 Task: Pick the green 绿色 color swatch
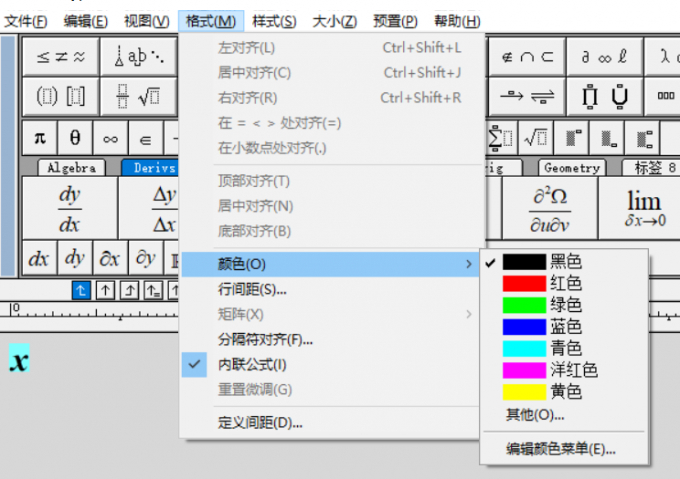[x=524, y=305]
